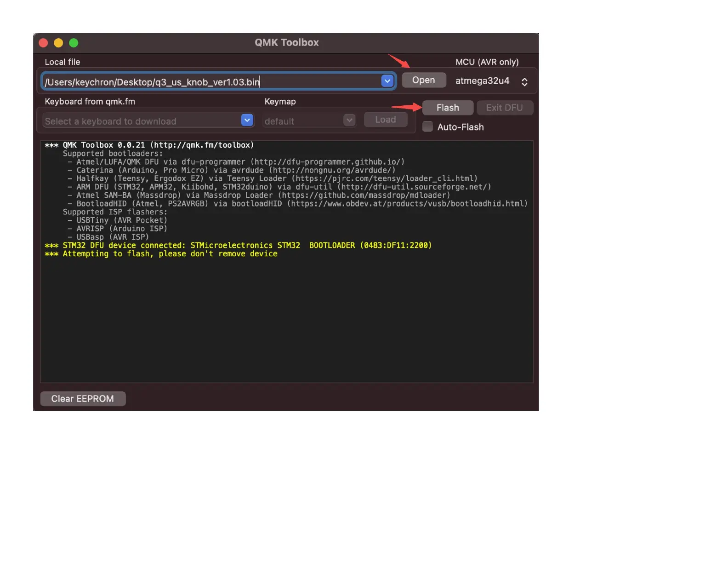The height and width of the screenshot is (563, 728).
Task: Click the Atmel/LUFA/QMK DFU log line
Action: 236,161
